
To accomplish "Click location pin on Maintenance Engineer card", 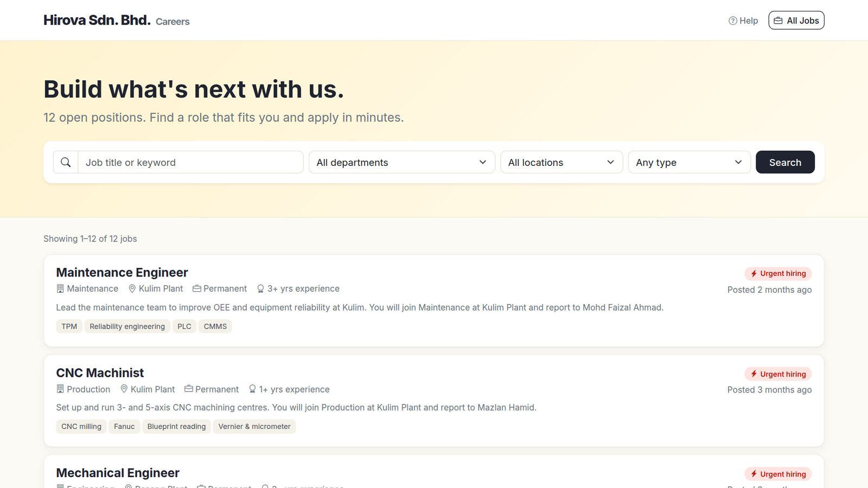I will click(132, 288).
